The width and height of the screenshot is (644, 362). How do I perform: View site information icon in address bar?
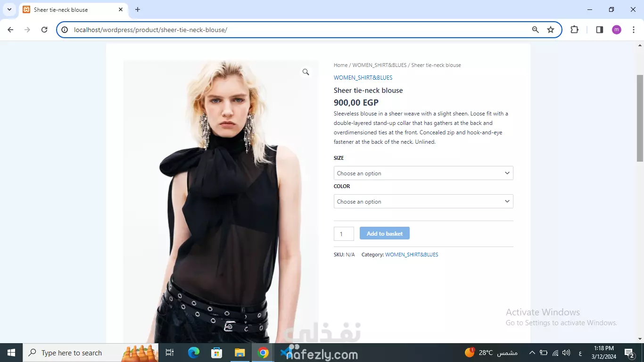(x=65, y=30)
